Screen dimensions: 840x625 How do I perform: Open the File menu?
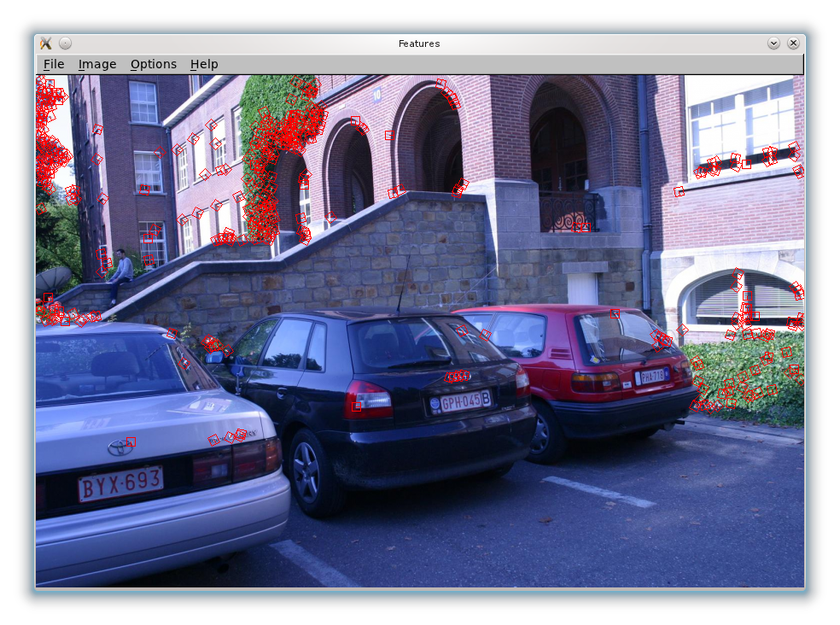click(x=54, y=64)
